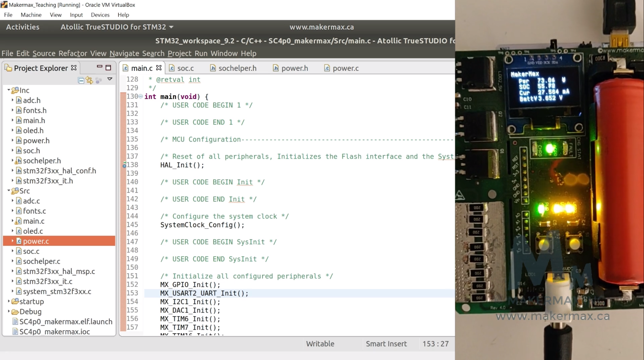The image size is (644, 360).
Task: Toggle Link with Editor in Project Explorer
Action: [89, 80]
